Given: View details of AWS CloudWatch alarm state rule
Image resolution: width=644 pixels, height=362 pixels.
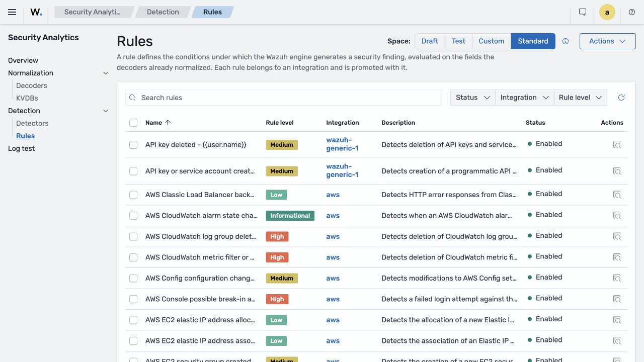Looking at the screenshot, I should click(x=617, y=216).
